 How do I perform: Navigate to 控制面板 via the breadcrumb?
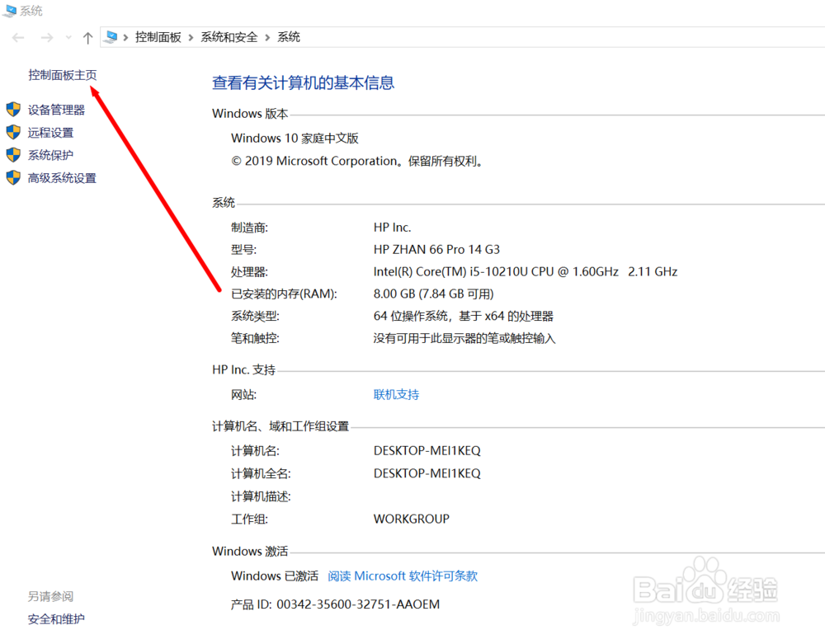(158, 37)
